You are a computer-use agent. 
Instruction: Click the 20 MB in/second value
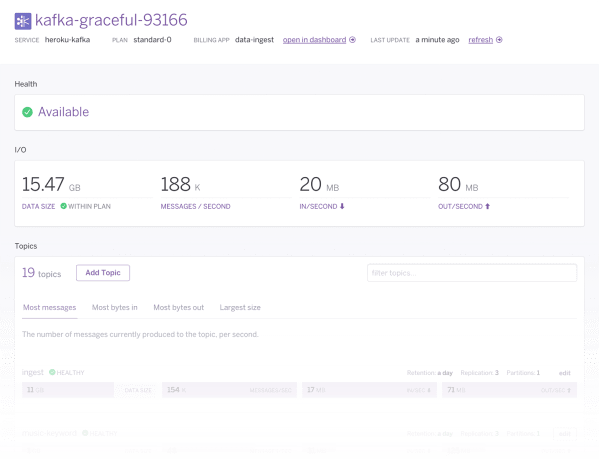point(319,185)
